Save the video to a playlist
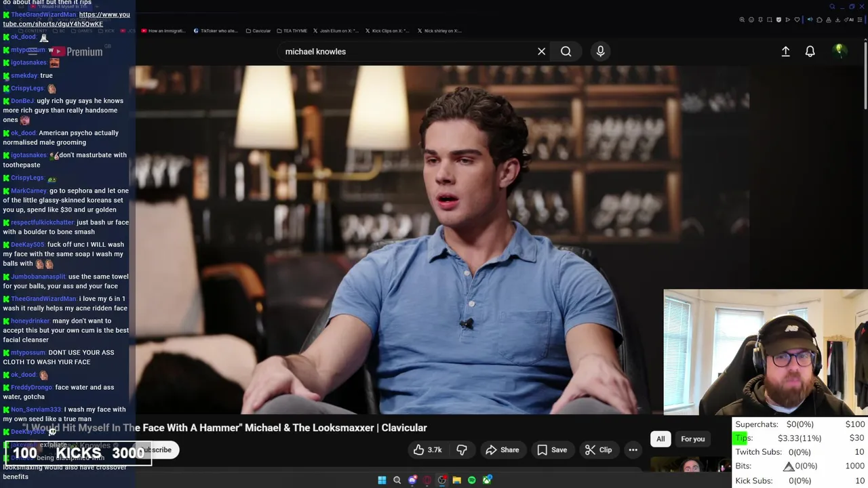Viewport: 868px width, 488px height. (552, 450)
